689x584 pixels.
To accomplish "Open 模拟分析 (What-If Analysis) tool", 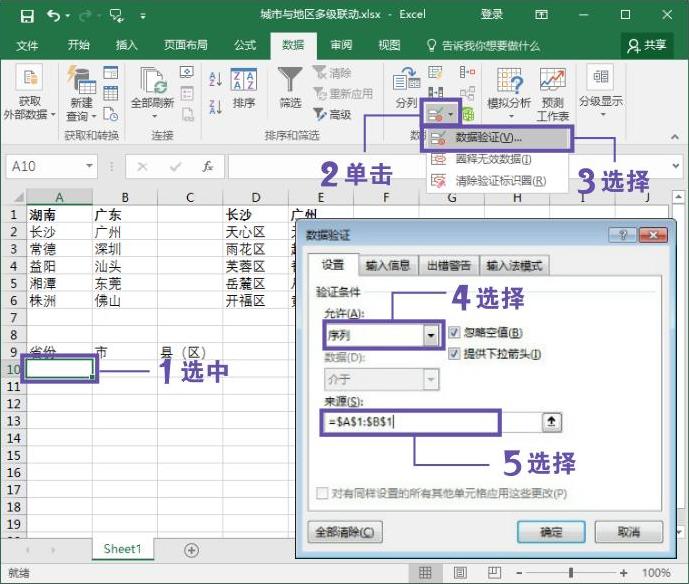I will point(509,88).
